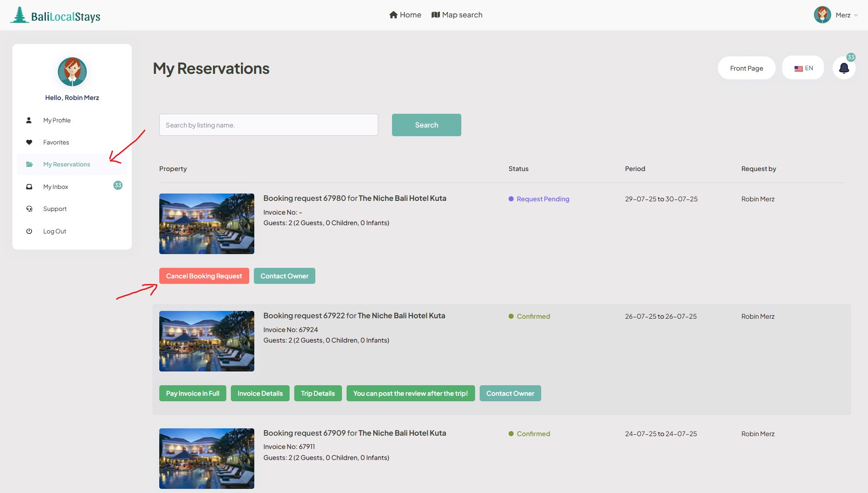
Task: Click the Front Page button
Action: tap(746, 68)
